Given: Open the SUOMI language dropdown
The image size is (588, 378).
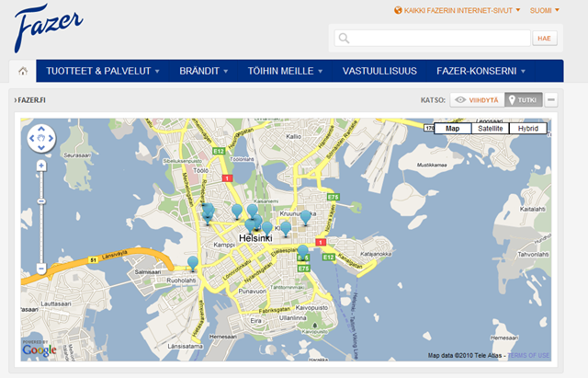Looking at the screenshot, I should [544, 10].
